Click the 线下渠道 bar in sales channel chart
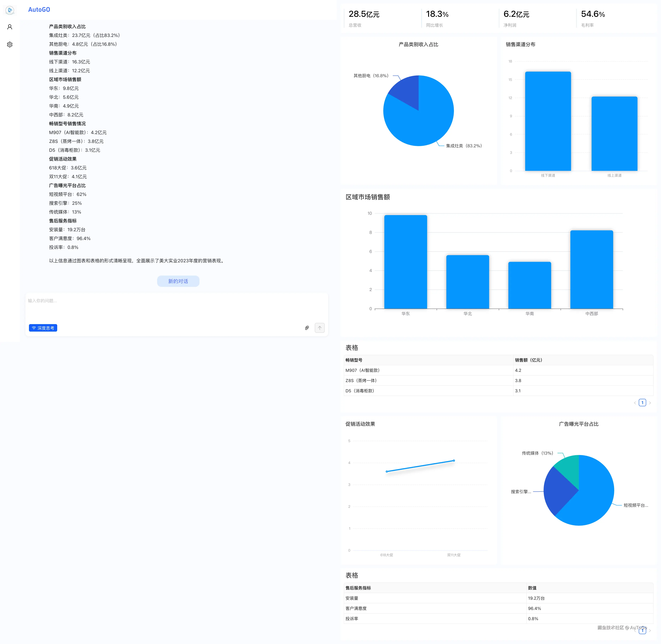 click(548, 122)
